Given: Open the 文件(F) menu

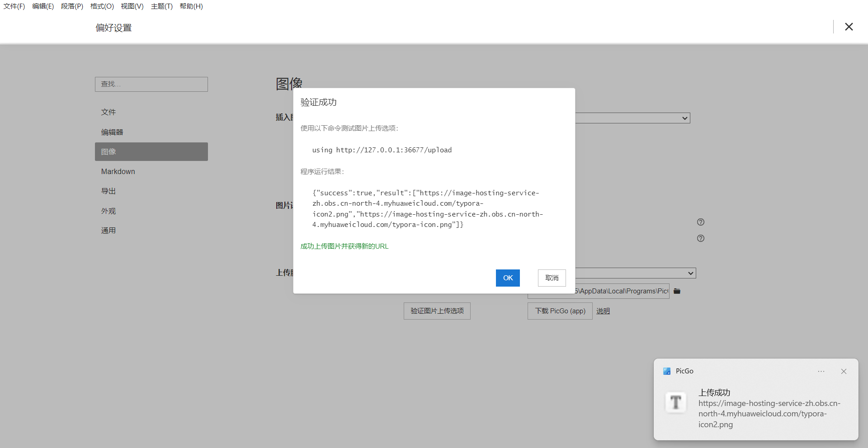Looking at the screenshot, I should [x=14, y=6].
